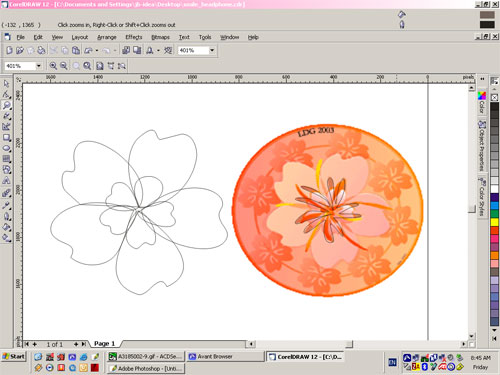The image size is (500, 375).
Task: Open the Effects menu
Action: coord(134,37)
